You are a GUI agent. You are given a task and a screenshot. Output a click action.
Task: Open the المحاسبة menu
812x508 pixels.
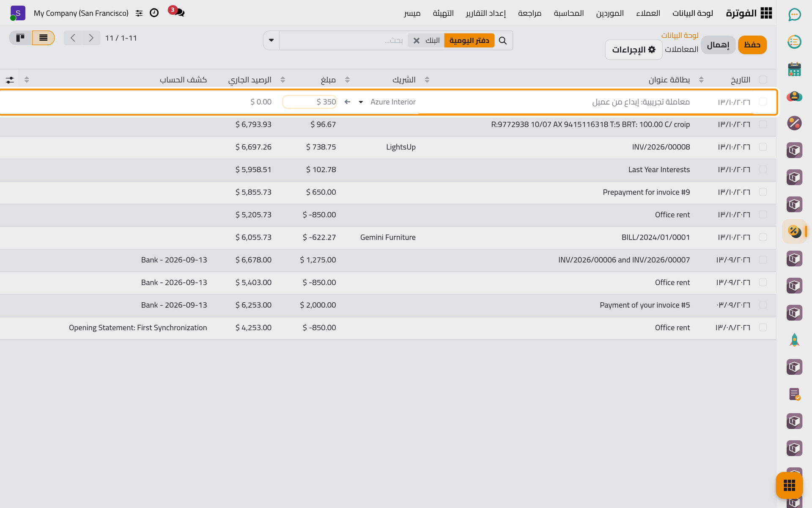tap(569, 13)
